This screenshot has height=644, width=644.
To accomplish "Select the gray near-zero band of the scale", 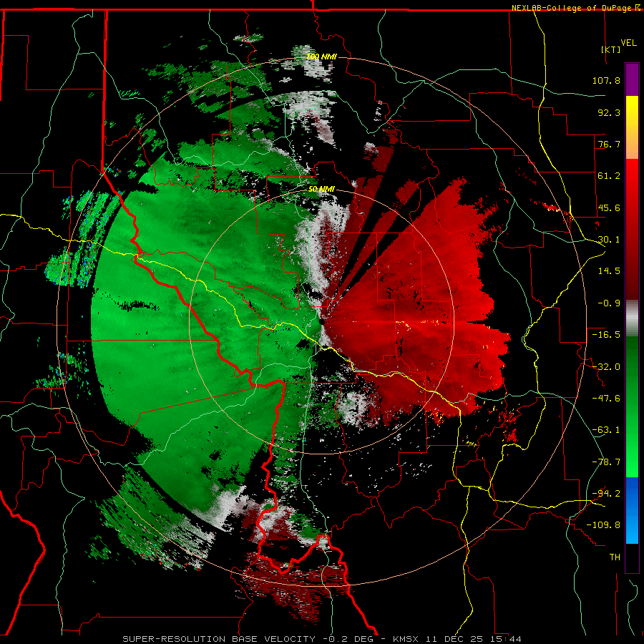I will [x=632, y=318].
